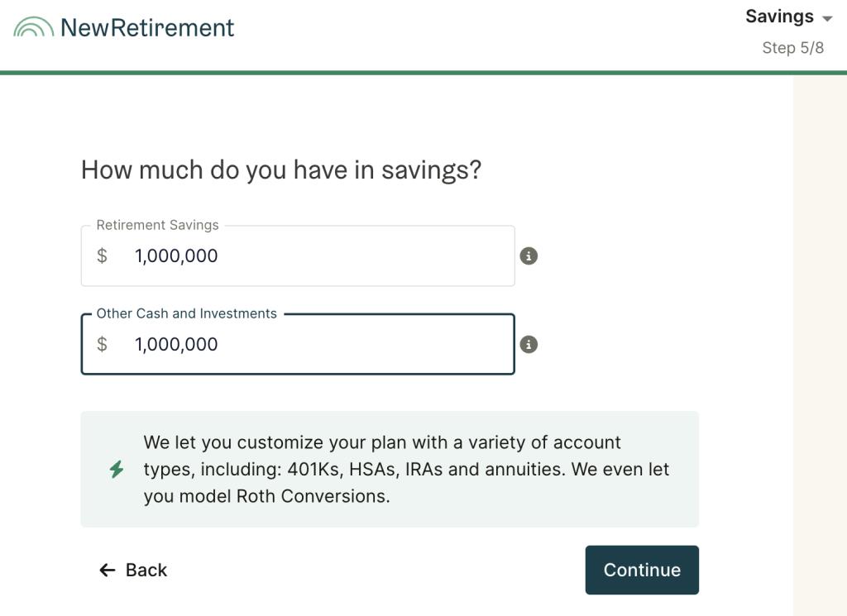Click the dollar sign in Retirement Savings
The width and height of the screenshot is (847, 616).
(102, 255)
